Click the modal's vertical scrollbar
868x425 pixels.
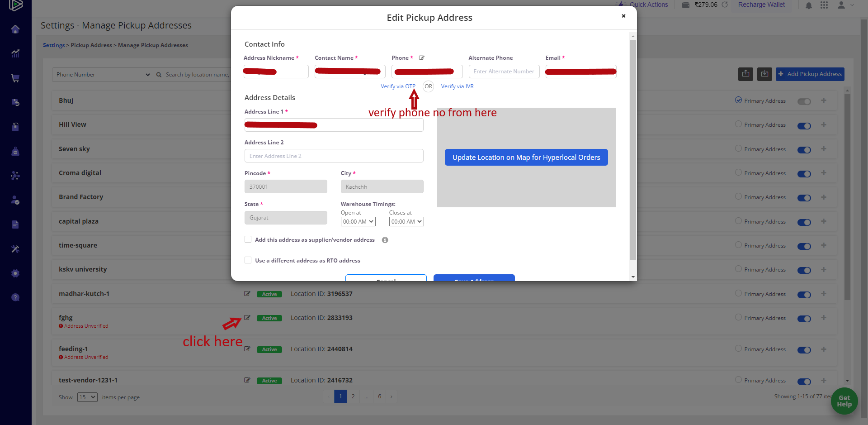click(x=633, y=149)
